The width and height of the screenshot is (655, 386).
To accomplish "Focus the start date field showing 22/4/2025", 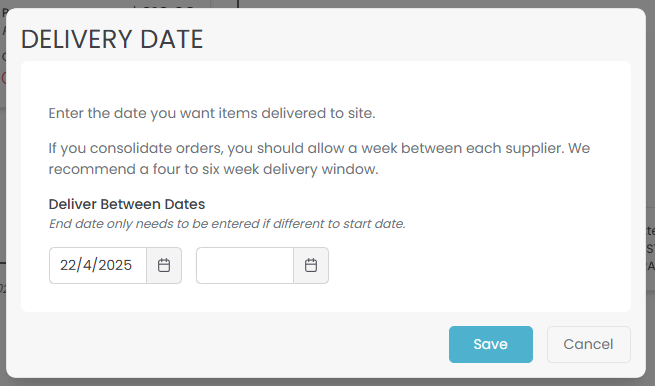I will 98,265.
